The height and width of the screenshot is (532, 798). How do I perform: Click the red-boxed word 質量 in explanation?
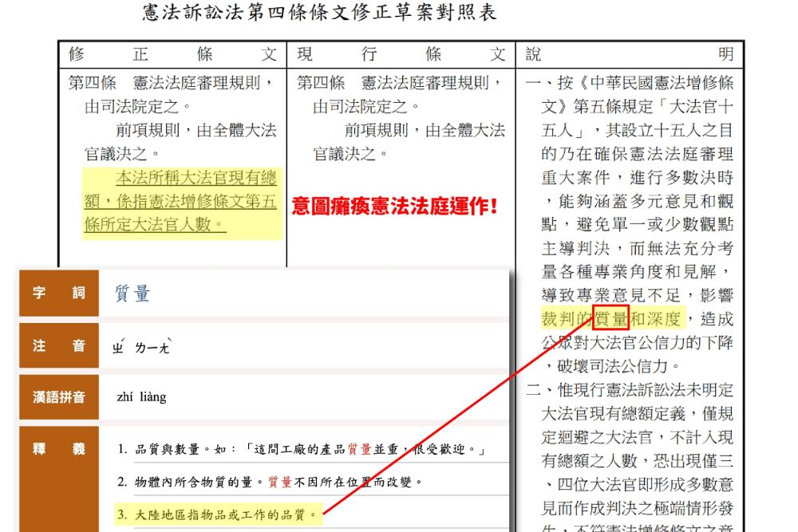coord(610,320)
